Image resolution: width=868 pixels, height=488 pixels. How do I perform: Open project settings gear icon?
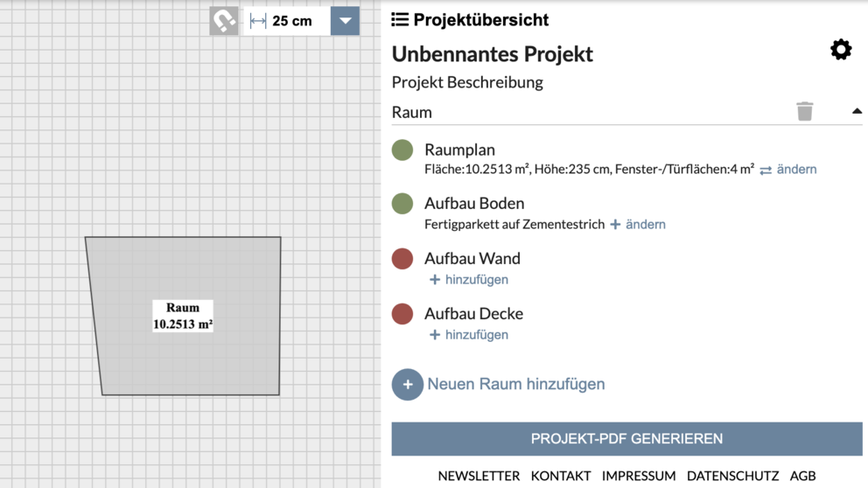pyautogui.click(x=841, y=50)
